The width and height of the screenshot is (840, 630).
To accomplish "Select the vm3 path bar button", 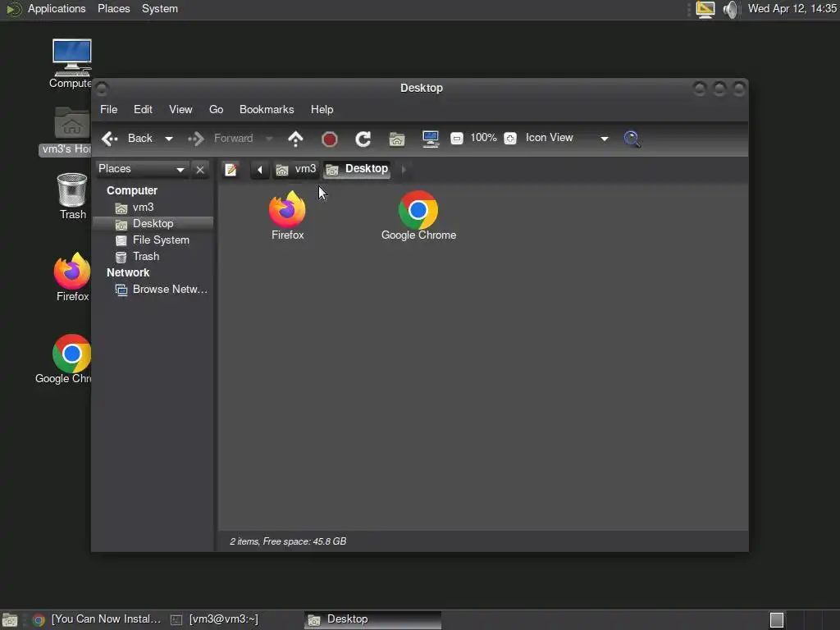I will [295, 169].
